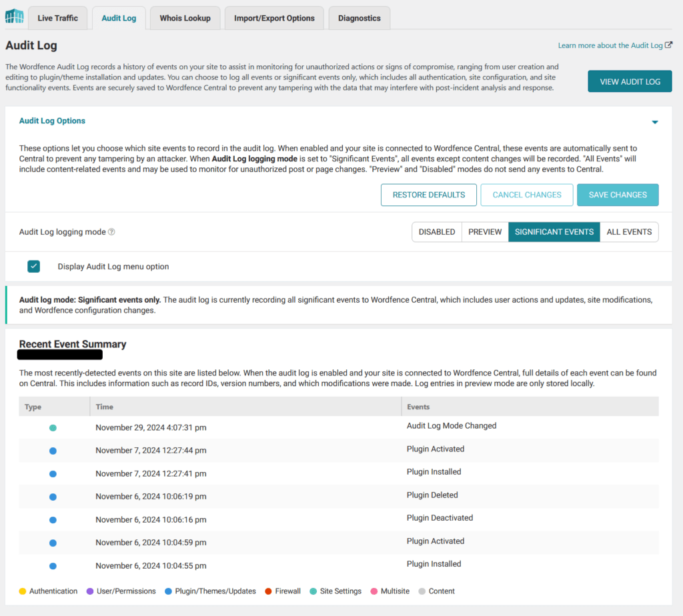The image size is (683, 616).
Task: Click the external link icon next to Learn more
Action: pyautogui.click(x=668, y=45)
